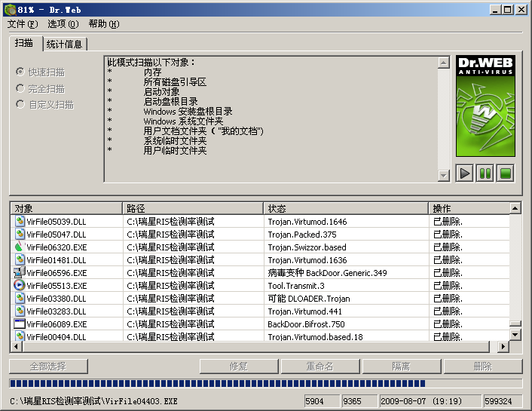Click results list scroll left arrow
The image size is (532, 411).
tap(17, 347)
